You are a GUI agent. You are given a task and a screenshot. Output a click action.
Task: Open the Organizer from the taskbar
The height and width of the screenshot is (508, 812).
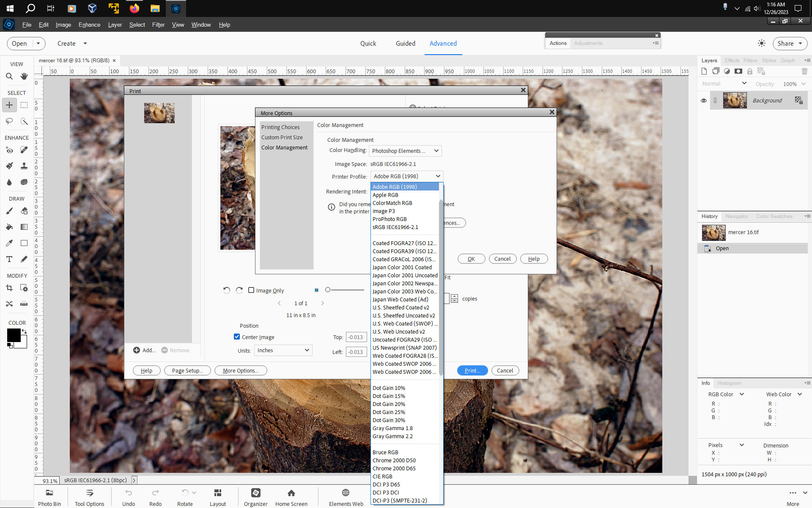(x=255, y=496)
